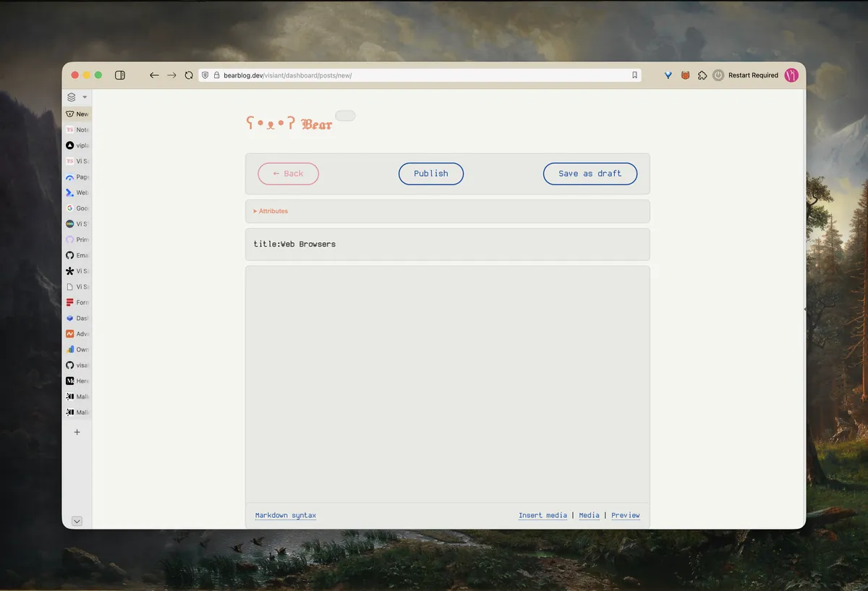868x591 pixels.
Task: Go back with the browser's left arrow
Action: click(154, 75)
